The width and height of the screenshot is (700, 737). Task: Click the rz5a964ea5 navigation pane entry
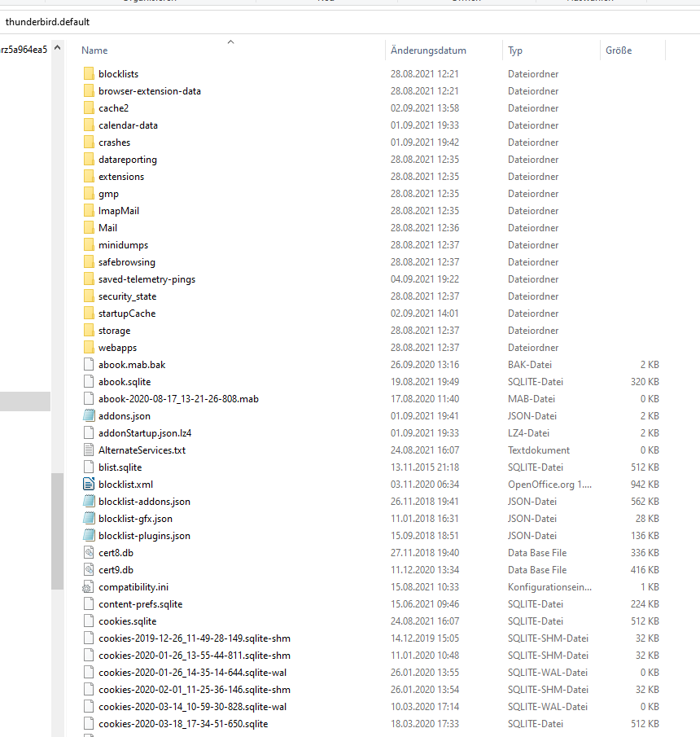pos(24,50)
